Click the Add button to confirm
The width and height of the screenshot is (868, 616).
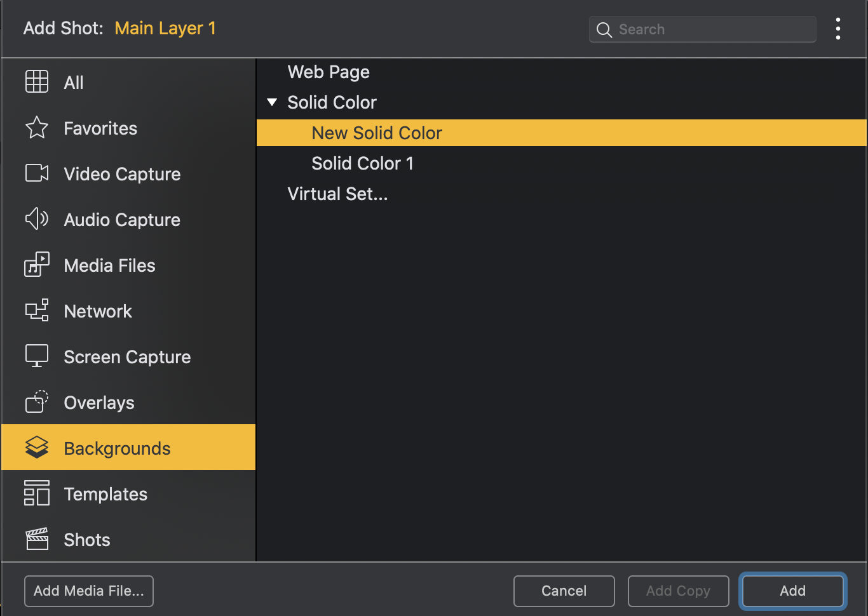792,591
